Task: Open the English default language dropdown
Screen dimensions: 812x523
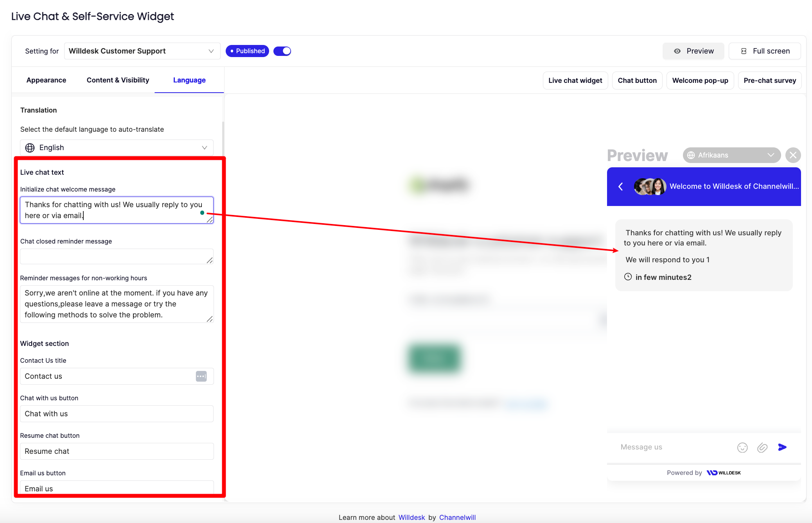Action: 117,148
